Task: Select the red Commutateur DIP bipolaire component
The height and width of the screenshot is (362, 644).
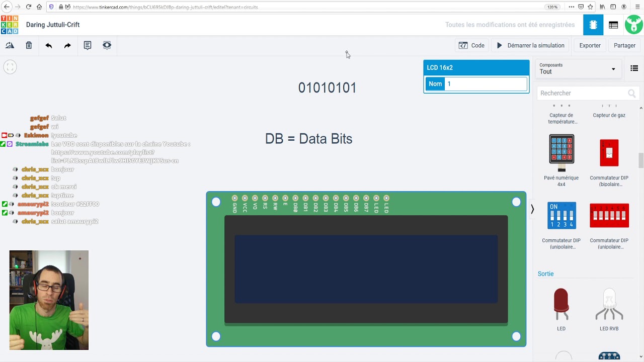Action: (x=609, y=160)
